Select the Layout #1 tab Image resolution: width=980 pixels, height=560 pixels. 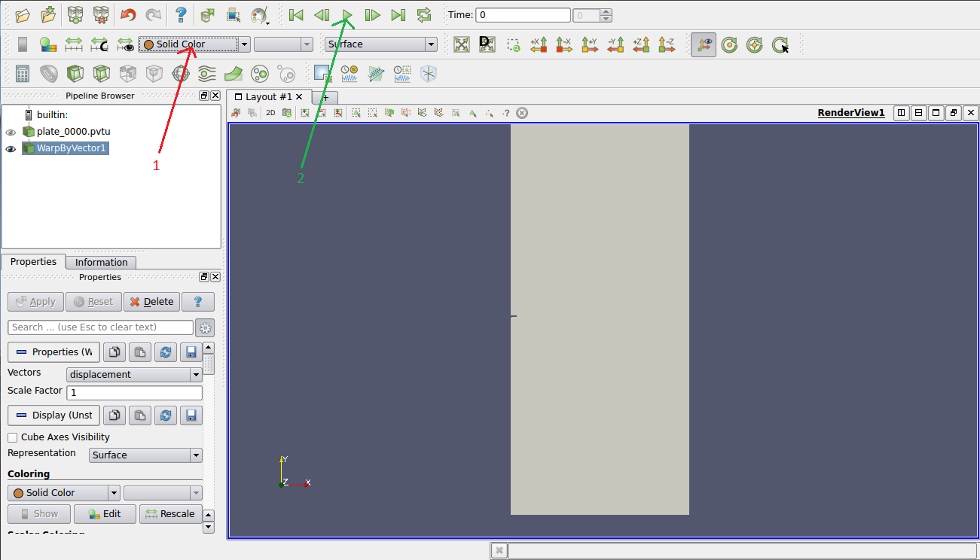pyautogui.click(x=268, y=96)
